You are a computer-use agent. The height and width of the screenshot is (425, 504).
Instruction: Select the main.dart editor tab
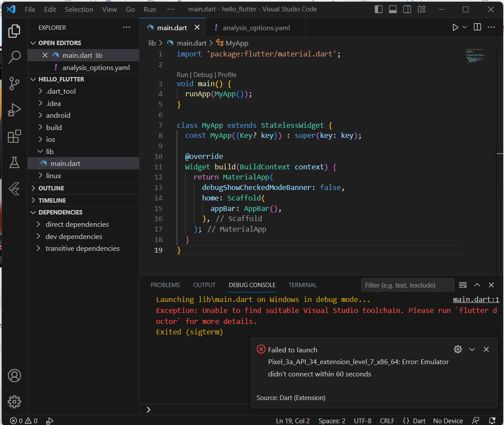[x=171, y=28]
